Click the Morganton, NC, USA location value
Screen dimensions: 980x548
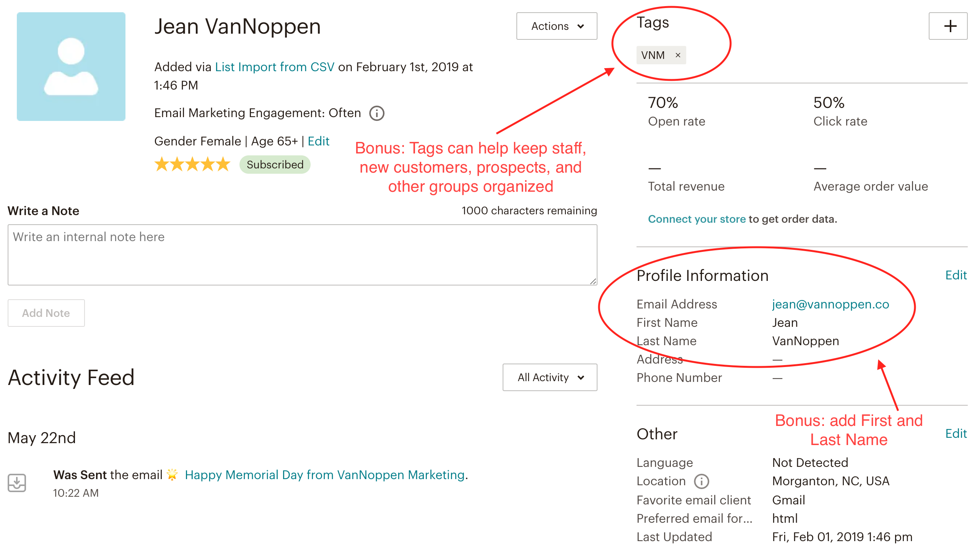pos(830,481)
